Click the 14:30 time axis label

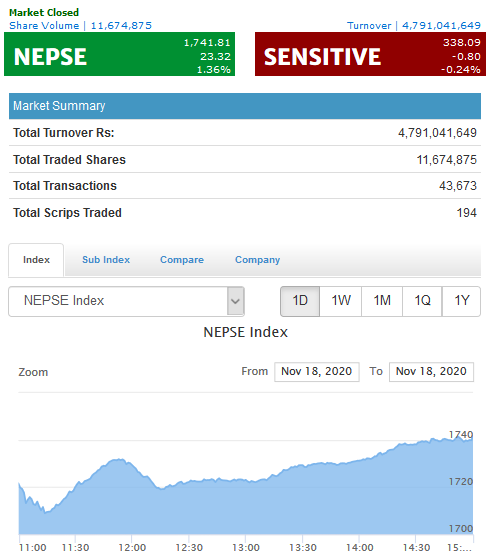(416, 548)
